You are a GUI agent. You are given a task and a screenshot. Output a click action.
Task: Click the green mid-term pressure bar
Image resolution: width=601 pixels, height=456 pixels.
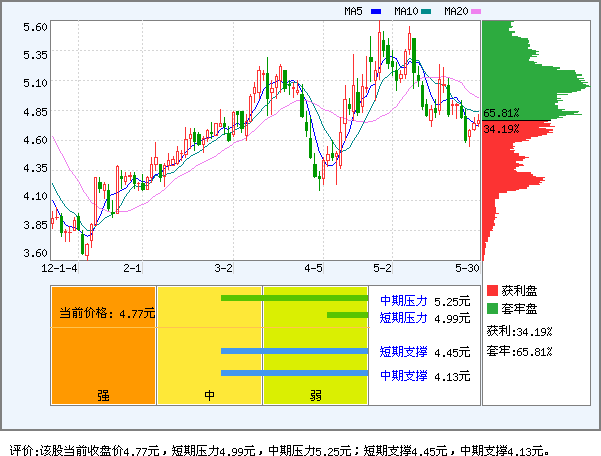point(295,298)
